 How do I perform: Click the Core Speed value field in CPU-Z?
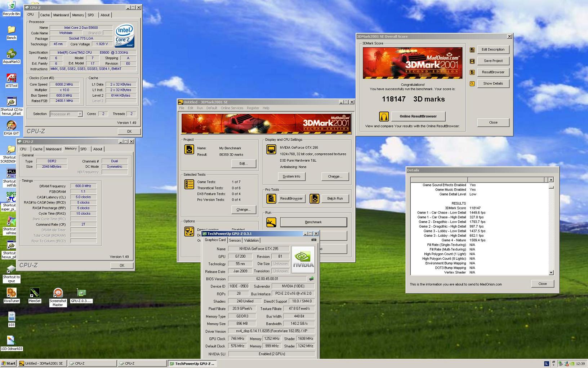click(x=64, y=84)
